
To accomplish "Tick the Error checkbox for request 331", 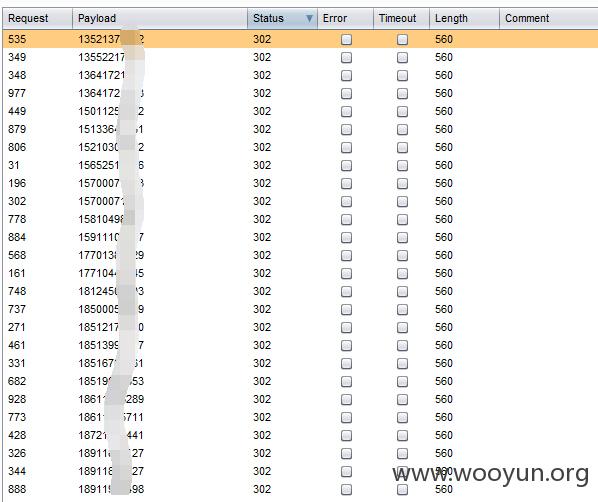I will click(x=346, y=363).
